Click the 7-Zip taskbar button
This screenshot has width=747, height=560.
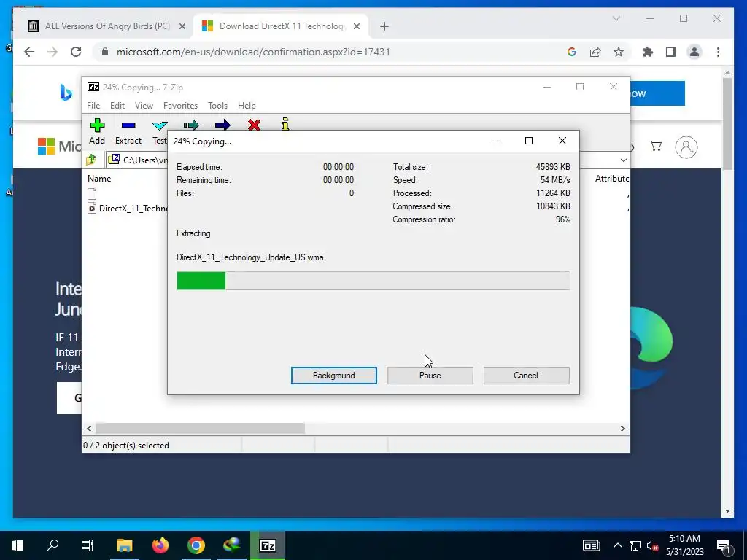267,545
